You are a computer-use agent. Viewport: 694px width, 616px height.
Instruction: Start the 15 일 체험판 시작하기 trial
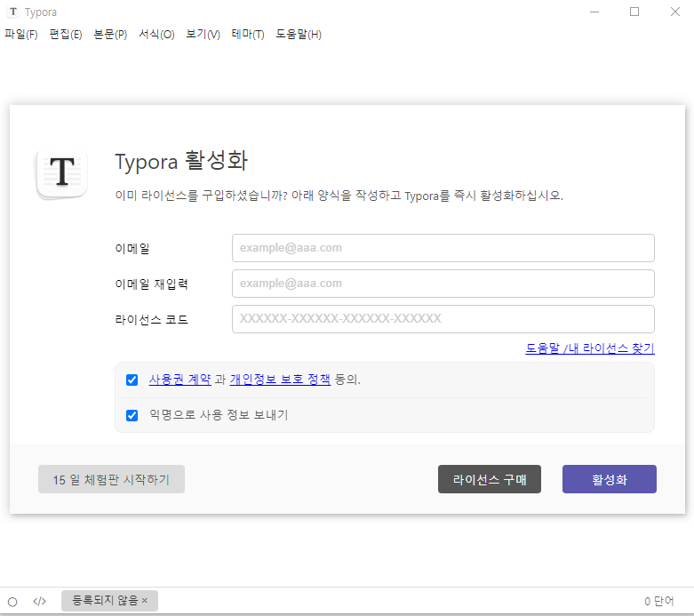(111, 479)
